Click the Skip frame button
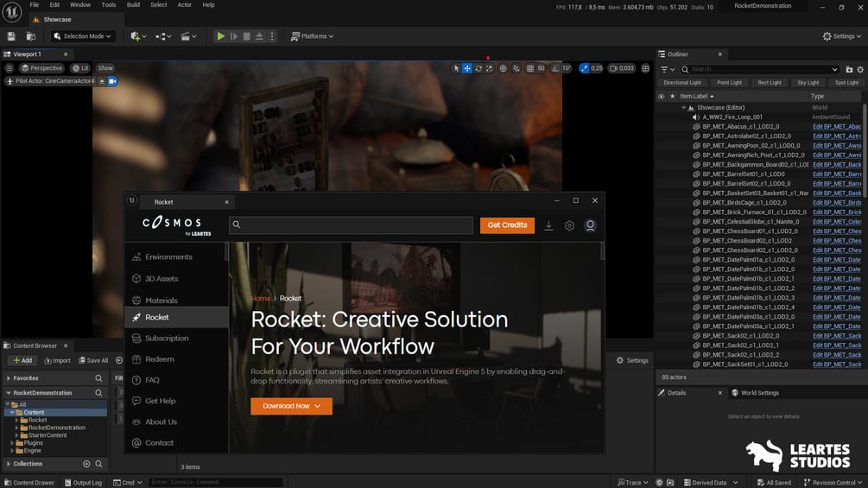Viewport: 868px width, 488px height. click(x=234, y=36)
